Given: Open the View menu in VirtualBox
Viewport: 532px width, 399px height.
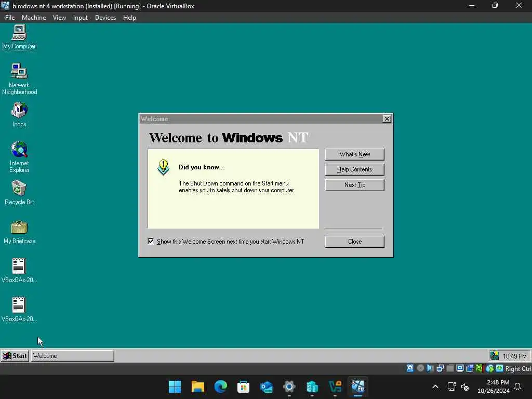Looking at the screenshot, I should click(59, 18).
